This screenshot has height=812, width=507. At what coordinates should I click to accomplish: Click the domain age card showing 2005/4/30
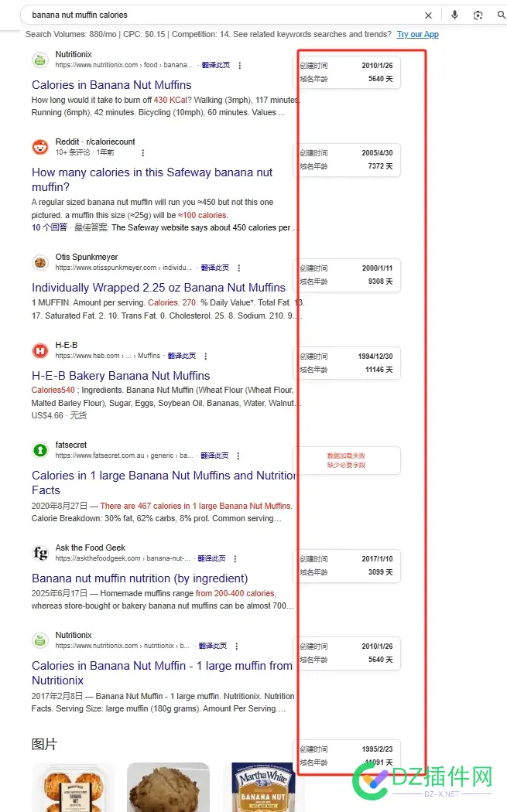(x=347, y=159)
